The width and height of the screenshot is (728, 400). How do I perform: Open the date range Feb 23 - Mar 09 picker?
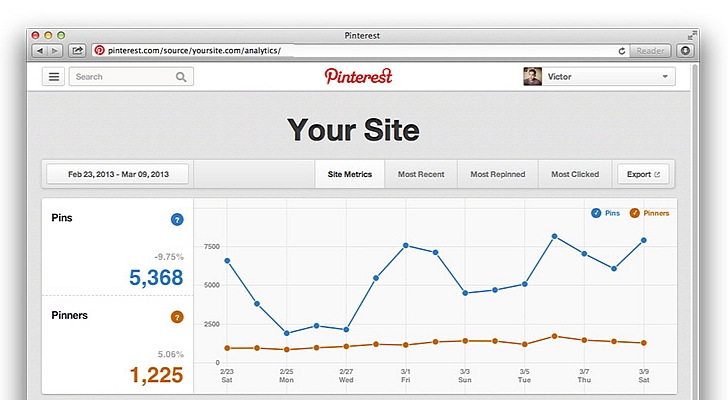click(118, 174)
